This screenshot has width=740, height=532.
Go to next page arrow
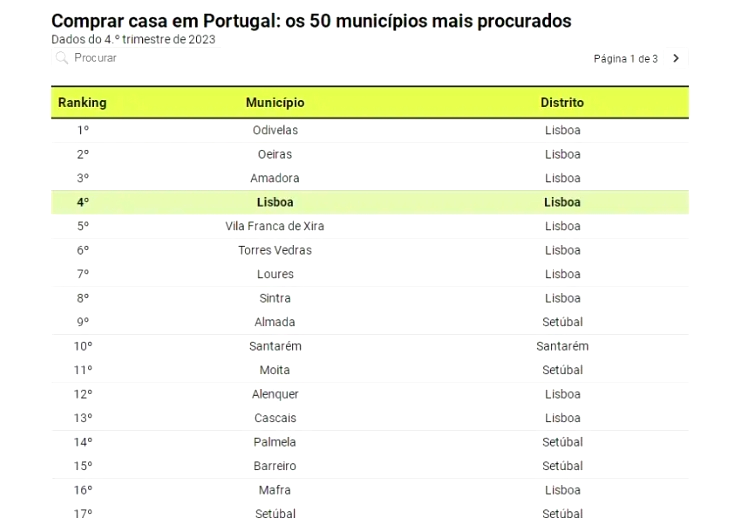676,58
